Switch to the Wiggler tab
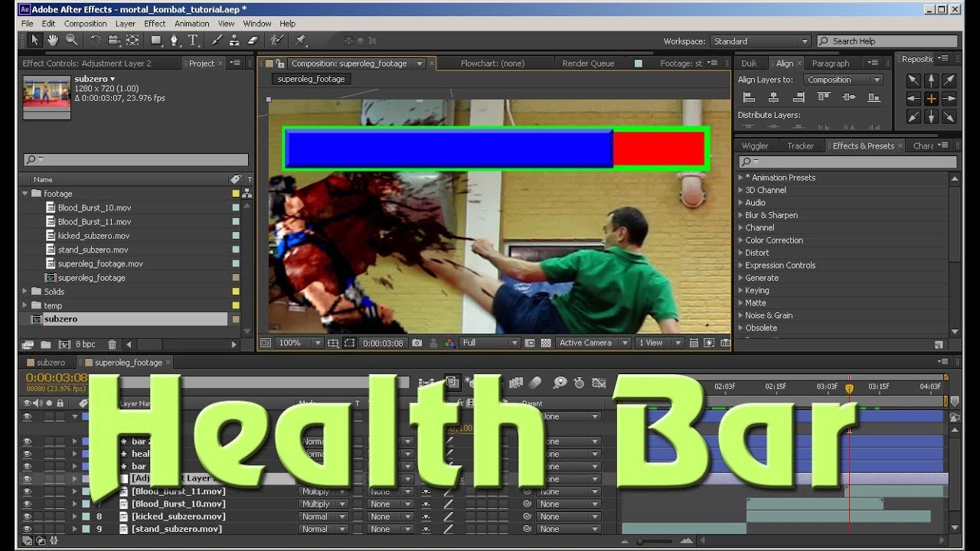 pyautogui.click(x=755, y=145)
